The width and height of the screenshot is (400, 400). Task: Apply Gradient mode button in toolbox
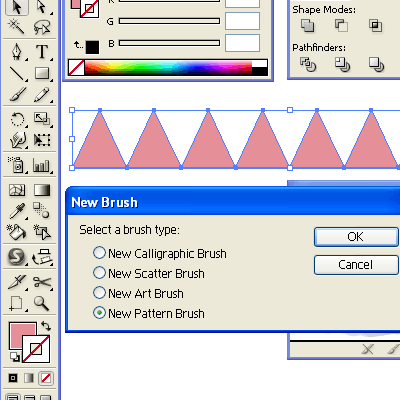(x=29, y=378)
